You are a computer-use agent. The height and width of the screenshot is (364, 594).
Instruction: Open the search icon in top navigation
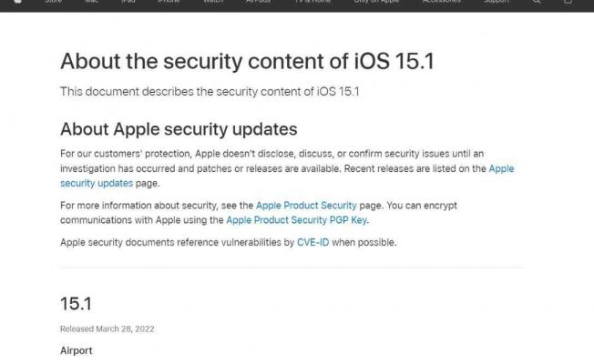[537, 1]
